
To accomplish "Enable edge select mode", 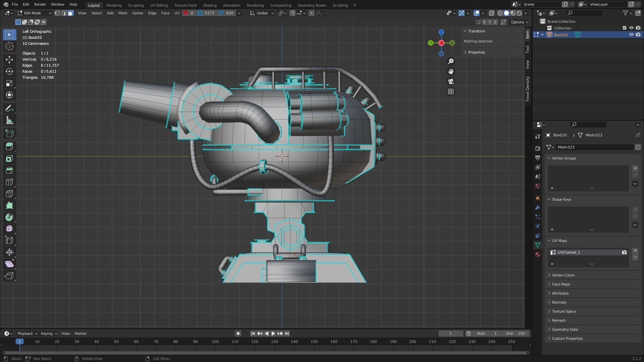I will (x=64, y=13).
